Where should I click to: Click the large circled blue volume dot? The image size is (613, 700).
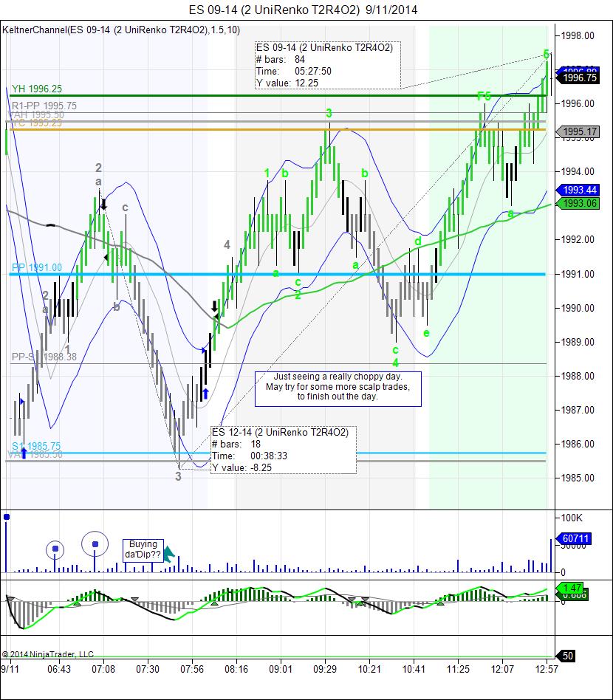point(95,544)
